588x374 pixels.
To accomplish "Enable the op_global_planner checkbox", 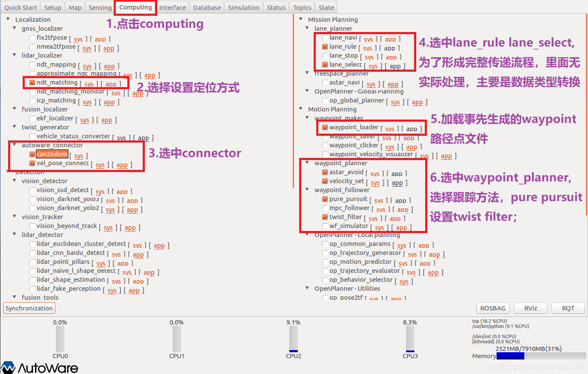I will point(325,101).
